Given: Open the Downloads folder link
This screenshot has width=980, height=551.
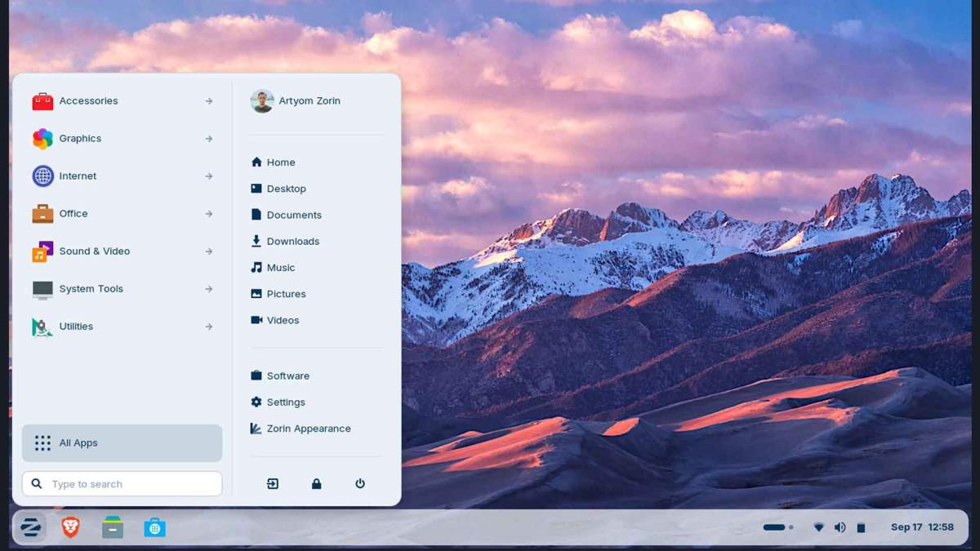Looking at the screenshot, I should [292, 242].
